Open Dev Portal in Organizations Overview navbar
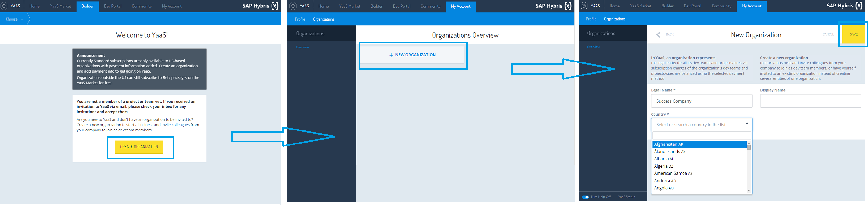Viewport: 868px width, 205px height. click(x=402, y=6)
